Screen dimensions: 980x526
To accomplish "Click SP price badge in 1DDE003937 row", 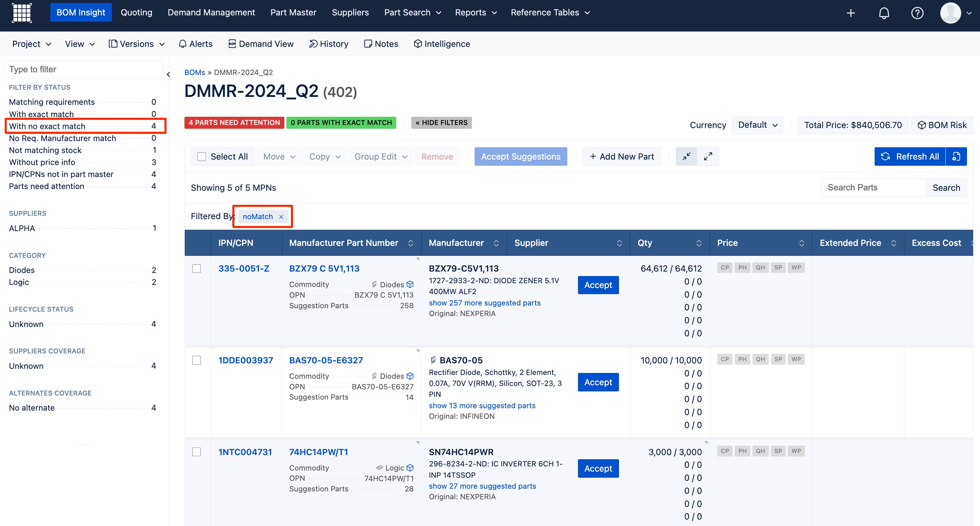I will 778,359.
